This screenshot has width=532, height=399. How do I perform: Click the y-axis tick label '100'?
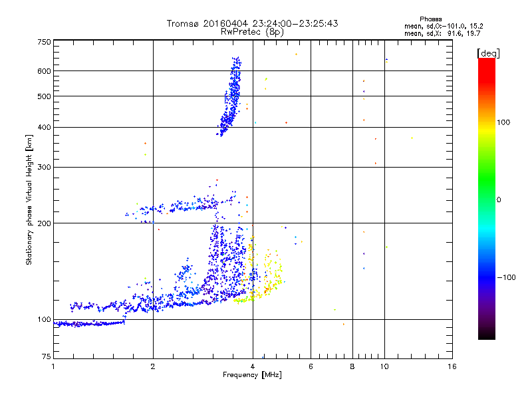pos(45,319)
